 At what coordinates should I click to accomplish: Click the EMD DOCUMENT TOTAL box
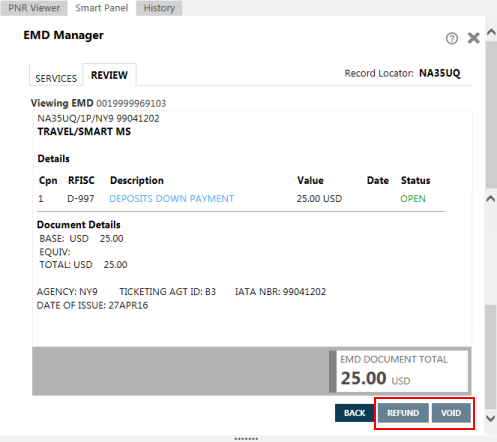402,371
